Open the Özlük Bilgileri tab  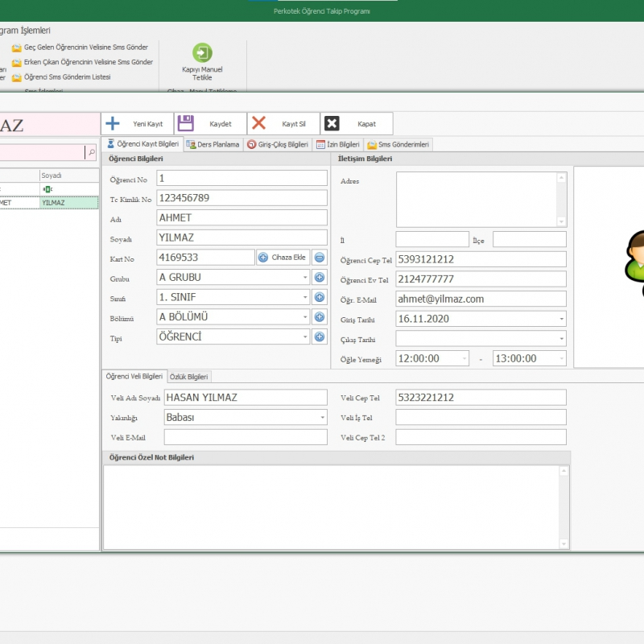pyautogui.click(x=189, y=377)
